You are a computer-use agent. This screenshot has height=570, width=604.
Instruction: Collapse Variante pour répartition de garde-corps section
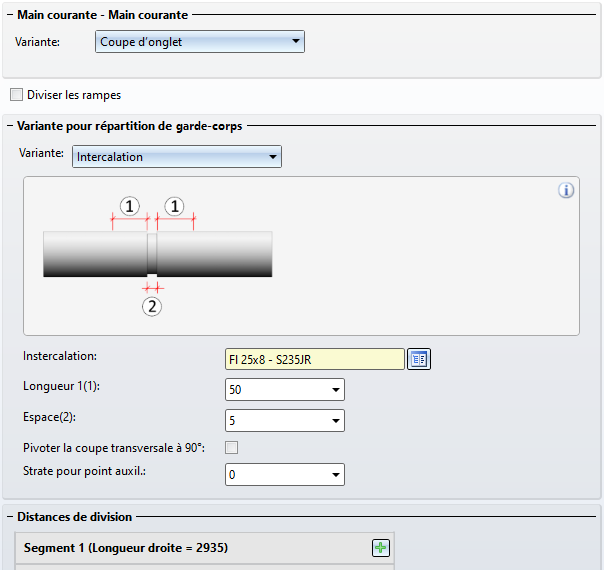click(x=10, y=126)
